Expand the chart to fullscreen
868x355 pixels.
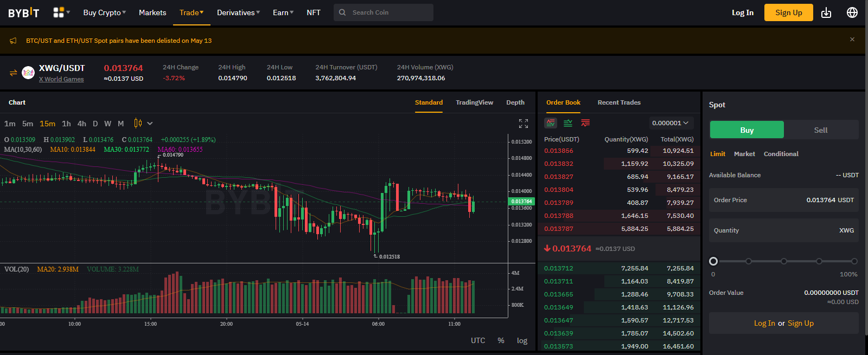(524, 124)
